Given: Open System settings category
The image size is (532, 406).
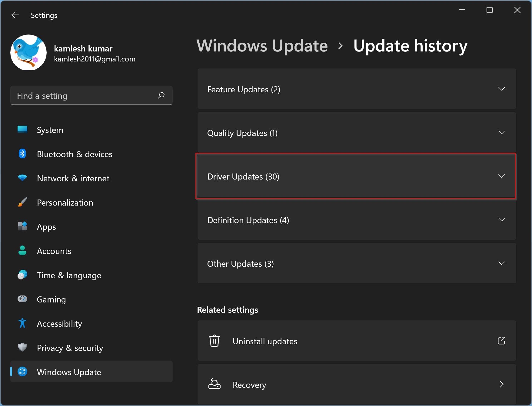Looking at the screenshot, I should [x=91, y=130].
